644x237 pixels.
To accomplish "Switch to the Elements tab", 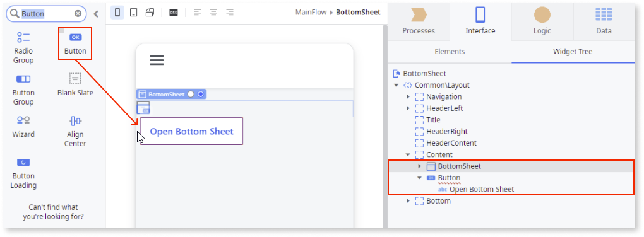I will (x=450, y=52).
